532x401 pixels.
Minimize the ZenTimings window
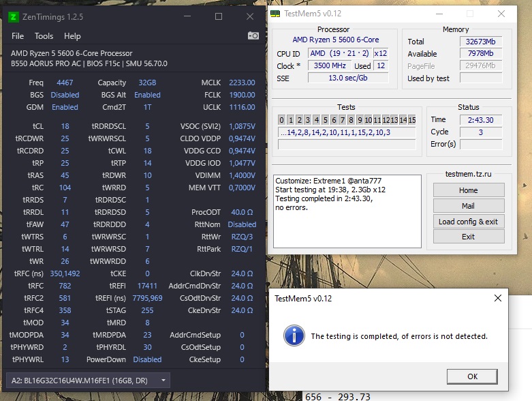coord(187,16)
